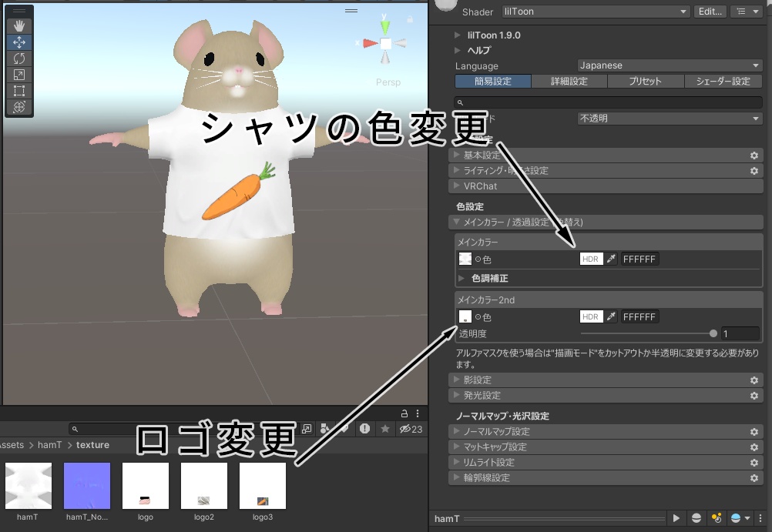Image resolution: width=772 pixels, height=532 pixels.
Task: Open the hamT folder breadcrumb
Action: point(50,445)
